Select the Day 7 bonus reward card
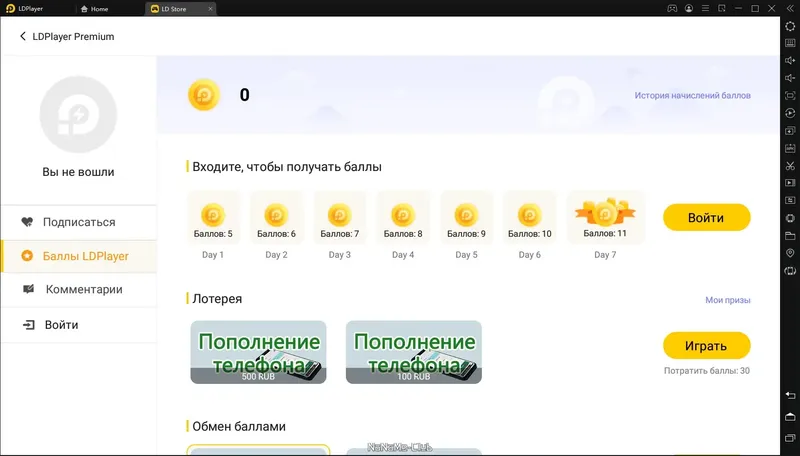 click(x=605, y=218)
